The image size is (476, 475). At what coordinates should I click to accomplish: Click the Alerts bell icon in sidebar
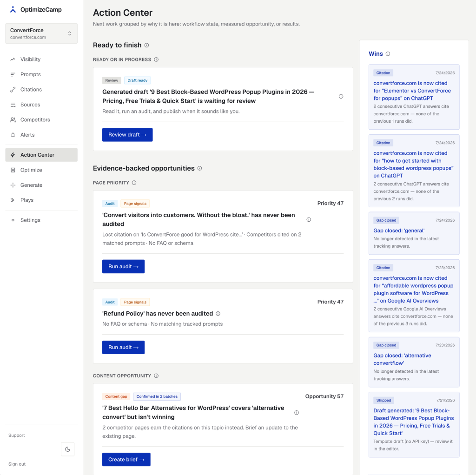point(13,135)
